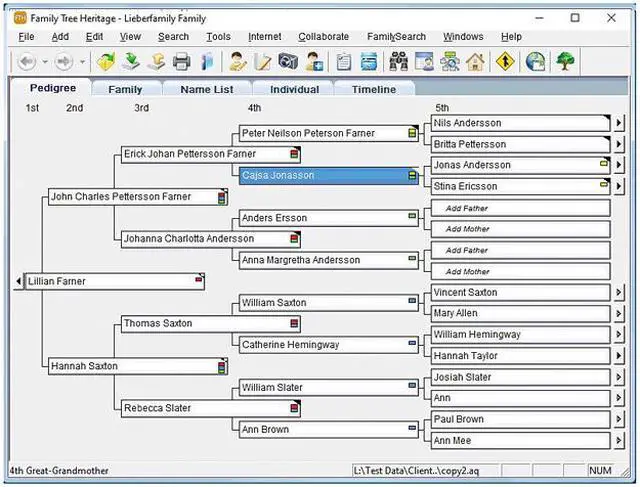Show descendants arrow left of Lillian Farner
Screen dimensions: 640x487
(x=18, y=281)
